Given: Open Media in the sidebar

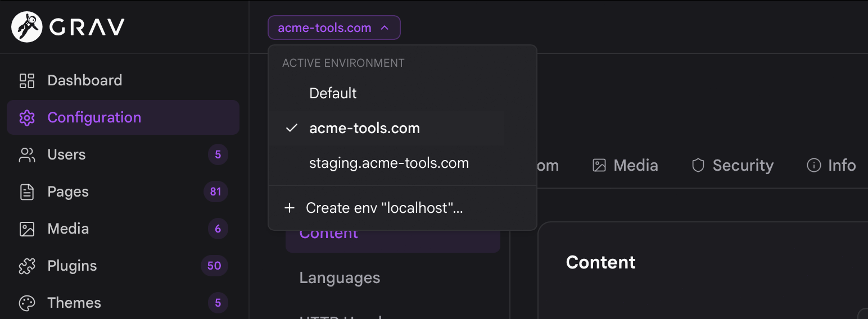Looking at the screenshot, I should pyautogui.click(x=123, y=229).
